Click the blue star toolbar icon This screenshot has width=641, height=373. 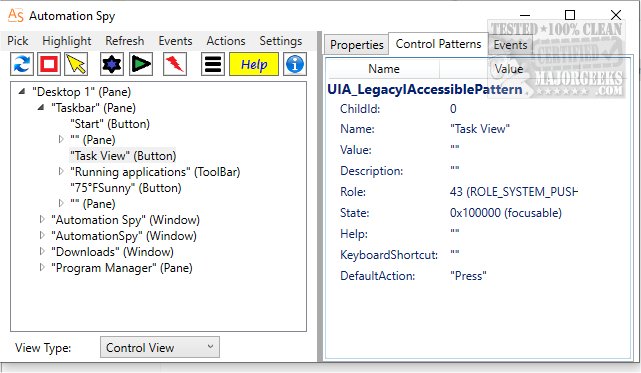point(112,64)
